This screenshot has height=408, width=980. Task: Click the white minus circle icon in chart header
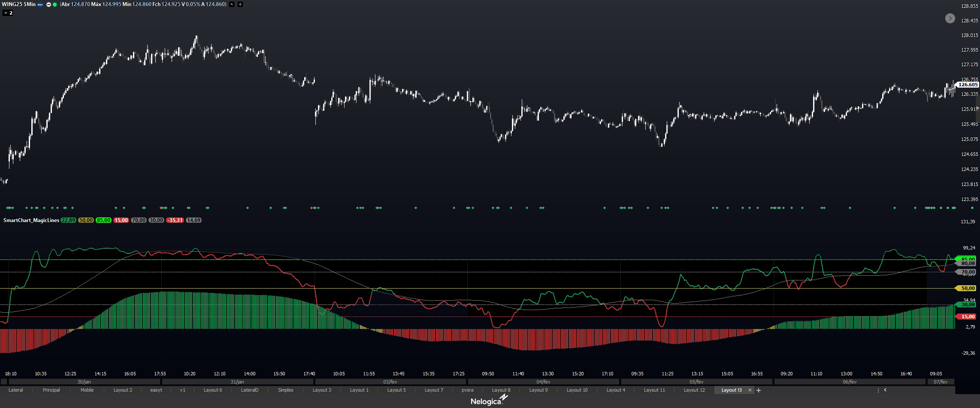(x=48, y=5)
